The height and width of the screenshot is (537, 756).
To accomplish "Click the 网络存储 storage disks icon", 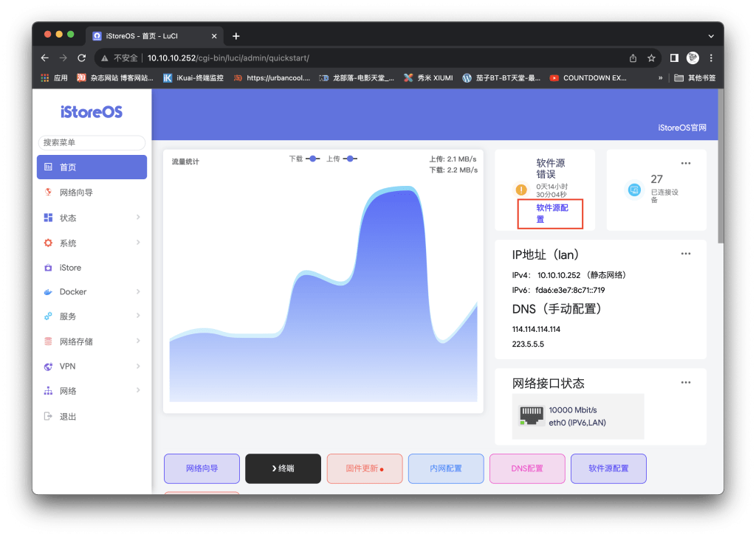I will tap(47, 341).
